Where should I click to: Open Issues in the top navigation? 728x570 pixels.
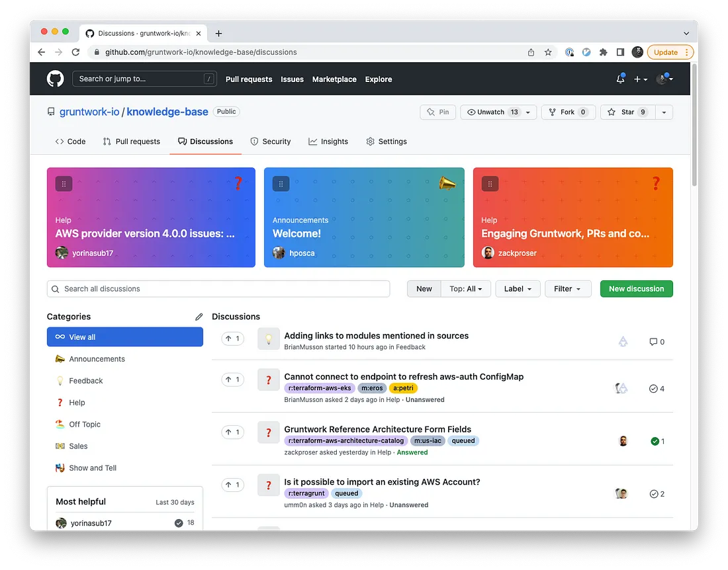pyautogui.click(x=292, y=79)
